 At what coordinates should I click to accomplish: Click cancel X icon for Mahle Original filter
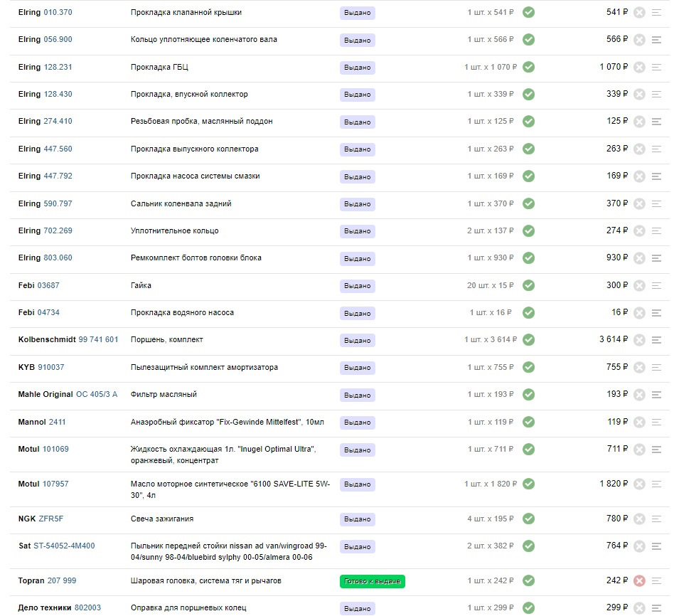639,395
